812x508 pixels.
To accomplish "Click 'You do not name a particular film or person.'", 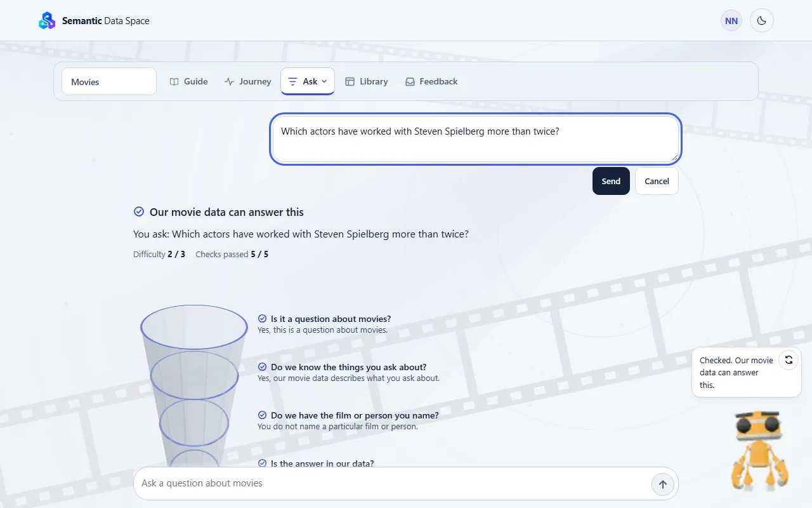I will (x=337, y=427).
